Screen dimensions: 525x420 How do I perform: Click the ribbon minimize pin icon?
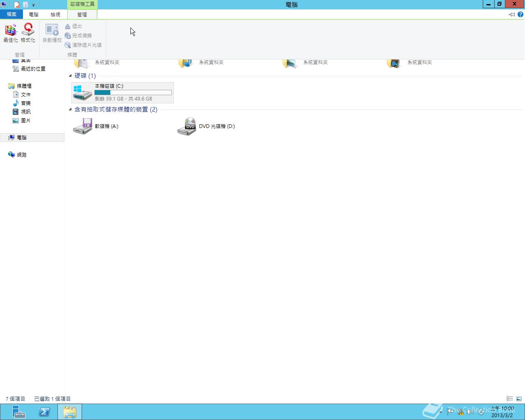(x=511, y=14)
